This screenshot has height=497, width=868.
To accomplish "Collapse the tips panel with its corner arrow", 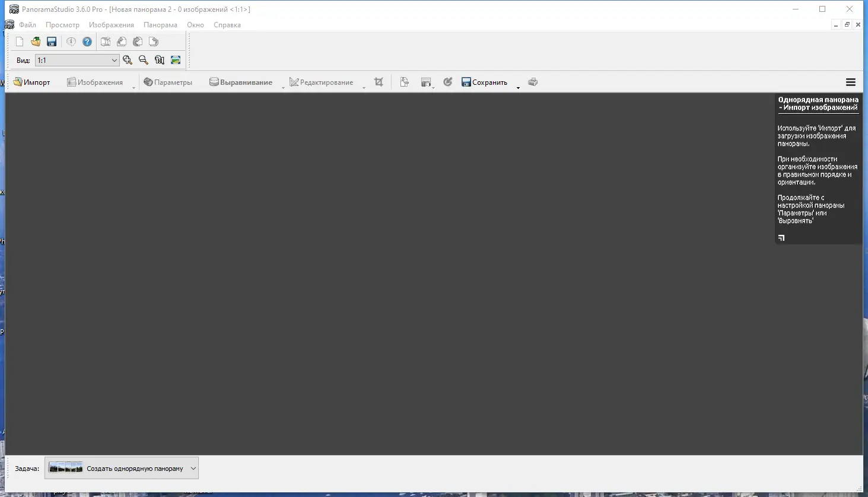I will click(x=781, y=237).
